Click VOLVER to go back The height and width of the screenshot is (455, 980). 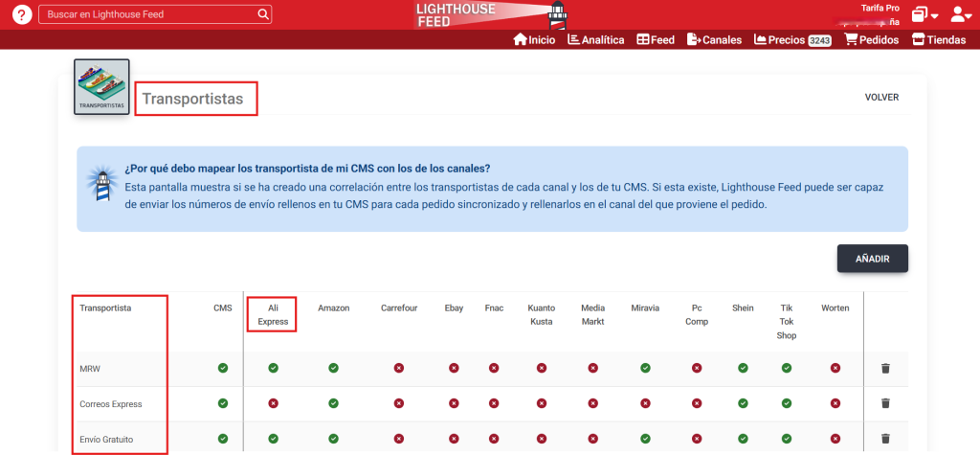tap(881, 98)
